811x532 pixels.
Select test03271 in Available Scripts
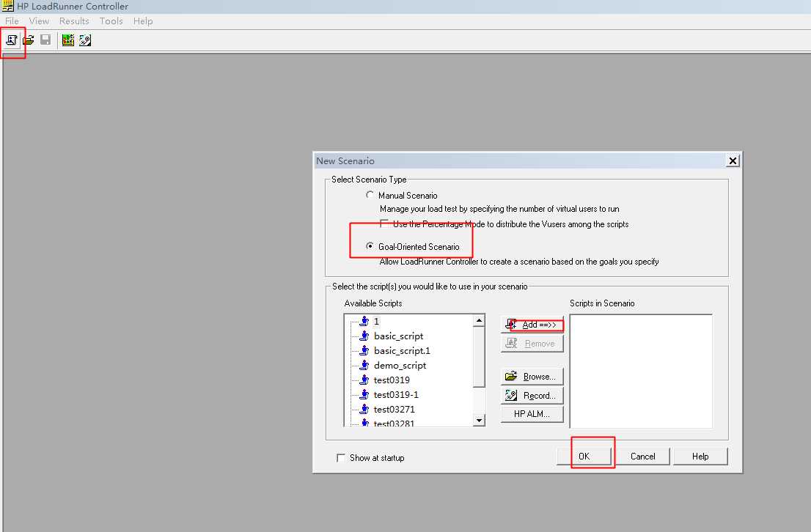[x=394, y=409]
